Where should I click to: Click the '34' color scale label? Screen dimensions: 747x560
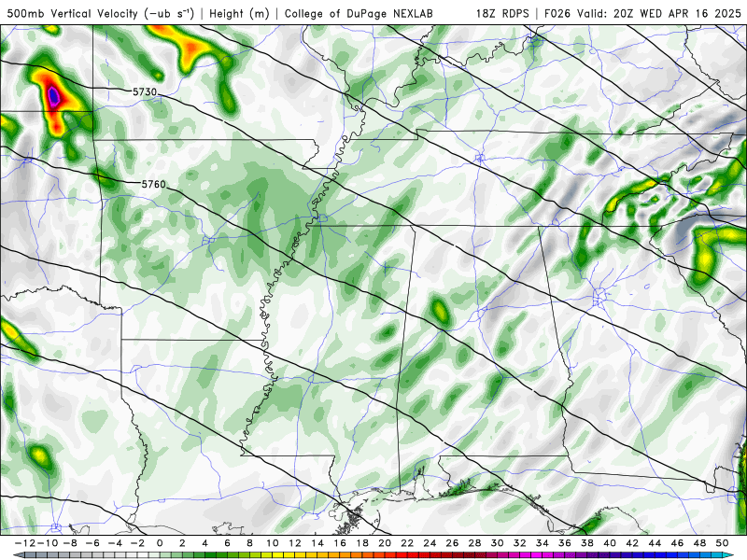coord(543,543)
